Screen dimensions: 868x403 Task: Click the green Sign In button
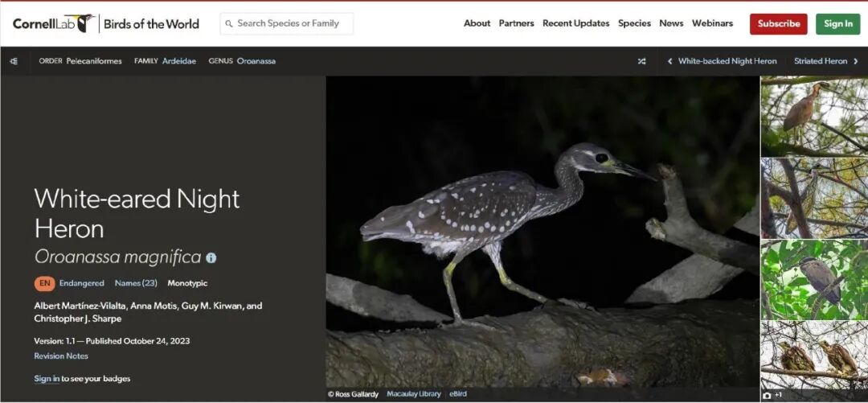click(837, 24)
